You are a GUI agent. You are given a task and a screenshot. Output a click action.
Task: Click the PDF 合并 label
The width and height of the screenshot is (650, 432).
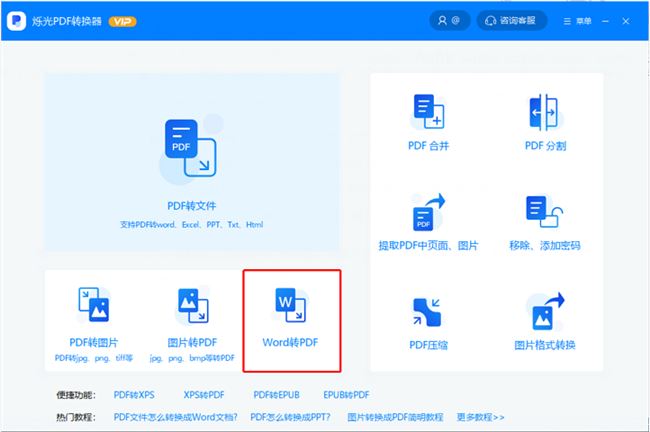tap(429, 146)
